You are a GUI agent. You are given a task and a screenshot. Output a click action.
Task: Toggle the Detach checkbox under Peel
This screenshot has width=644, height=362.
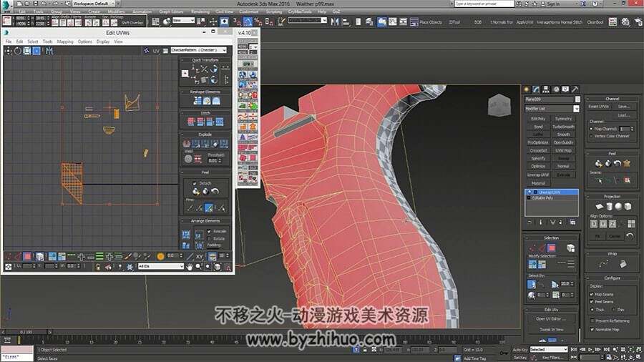tap(195, 183)
